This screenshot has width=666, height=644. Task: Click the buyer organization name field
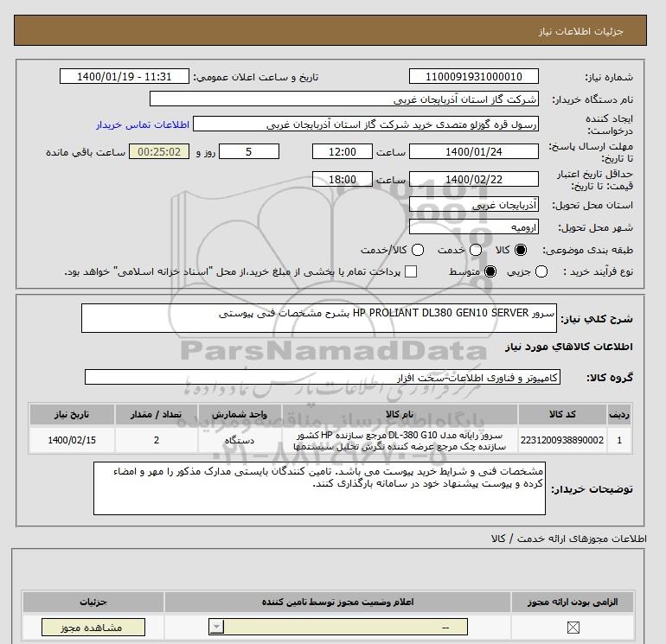[344, 99]
